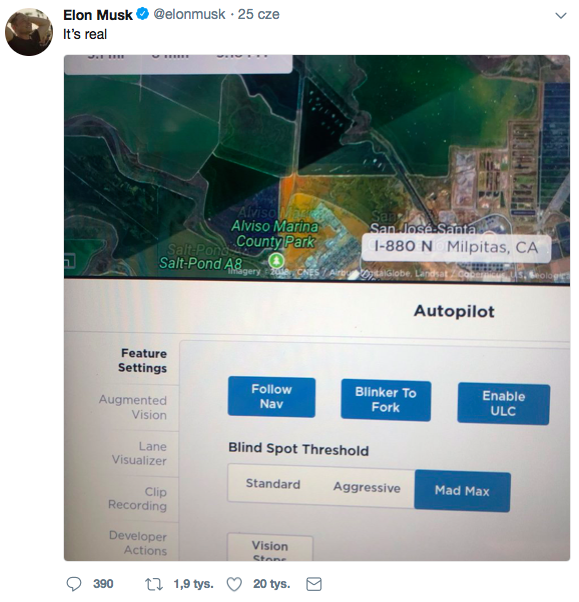The width and height of the screenshot is (579, 602).
Task: Open the Augmented Vision tab
Action: (x=133, y=407)
